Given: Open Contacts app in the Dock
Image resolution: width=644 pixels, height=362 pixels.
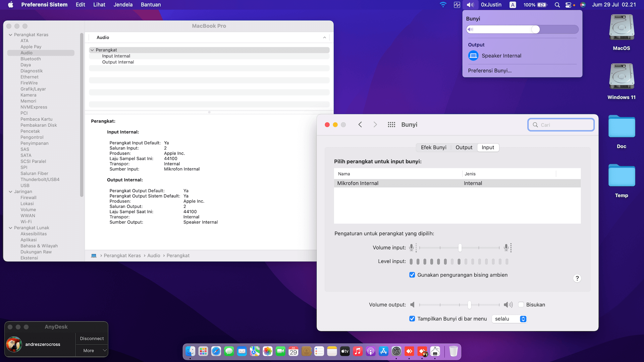Looking at the screenshot, I should (306, 351).
